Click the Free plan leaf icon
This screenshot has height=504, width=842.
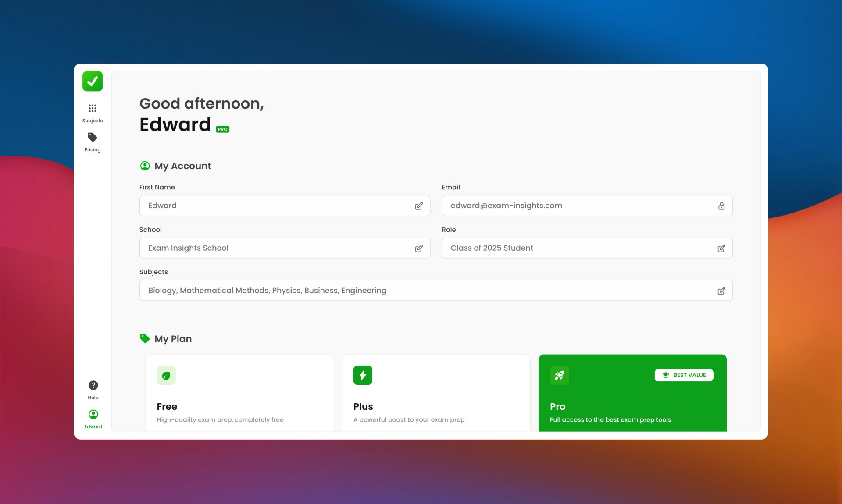[x=166, y=375]
